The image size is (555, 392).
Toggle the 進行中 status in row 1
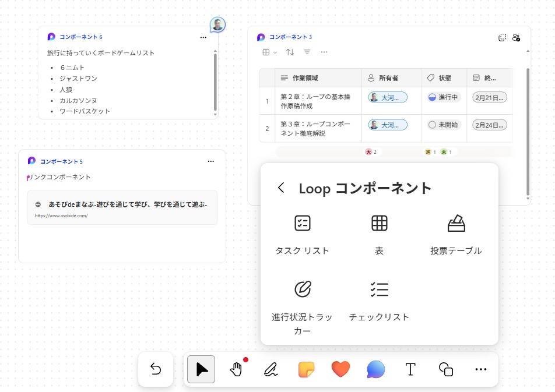(x=443, y=97)
